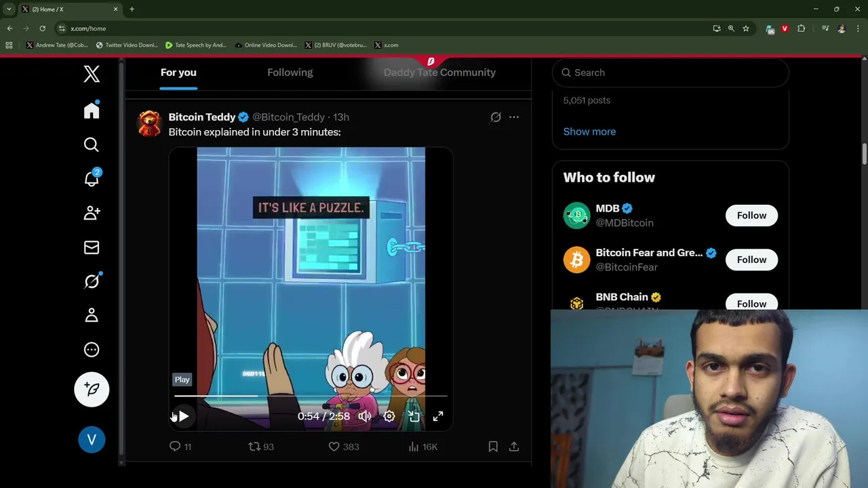
Task: Open Bitcoin Fear and Greed avatar
Action: [576, 260]
